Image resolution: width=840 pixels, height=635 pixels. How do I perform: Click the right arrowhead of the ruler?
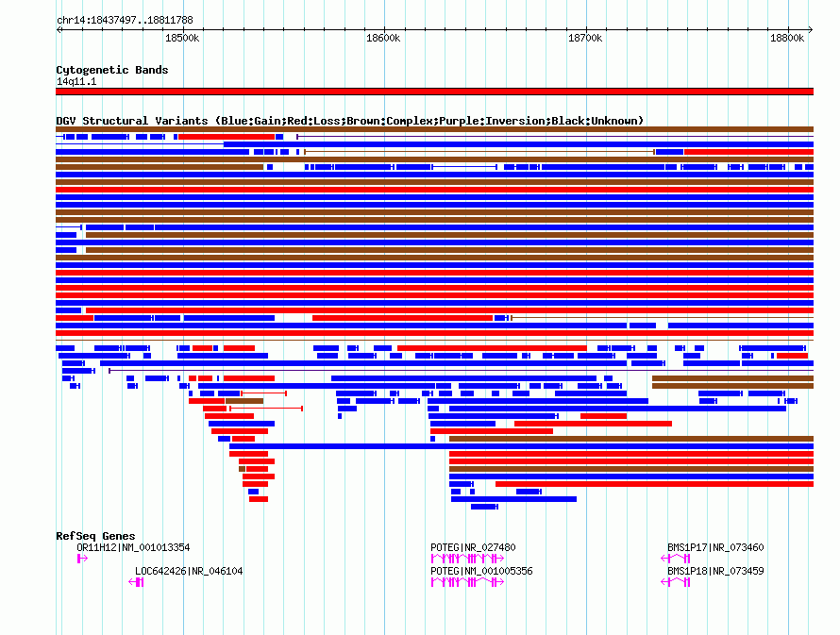(811, 30)
